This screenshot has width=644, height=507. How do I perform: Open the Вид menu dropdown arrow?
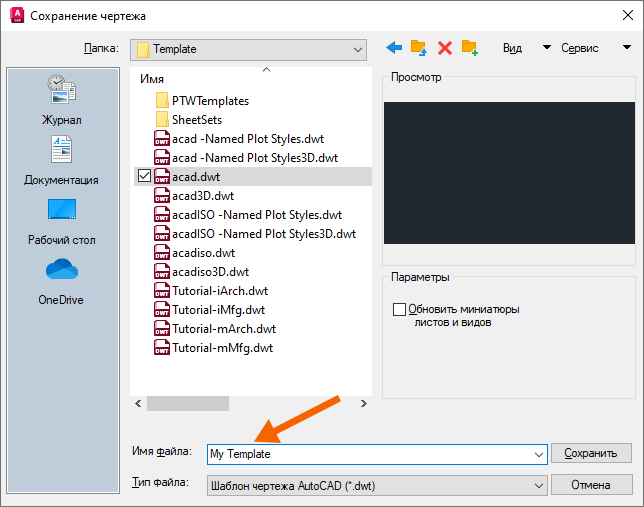point(546,48)
